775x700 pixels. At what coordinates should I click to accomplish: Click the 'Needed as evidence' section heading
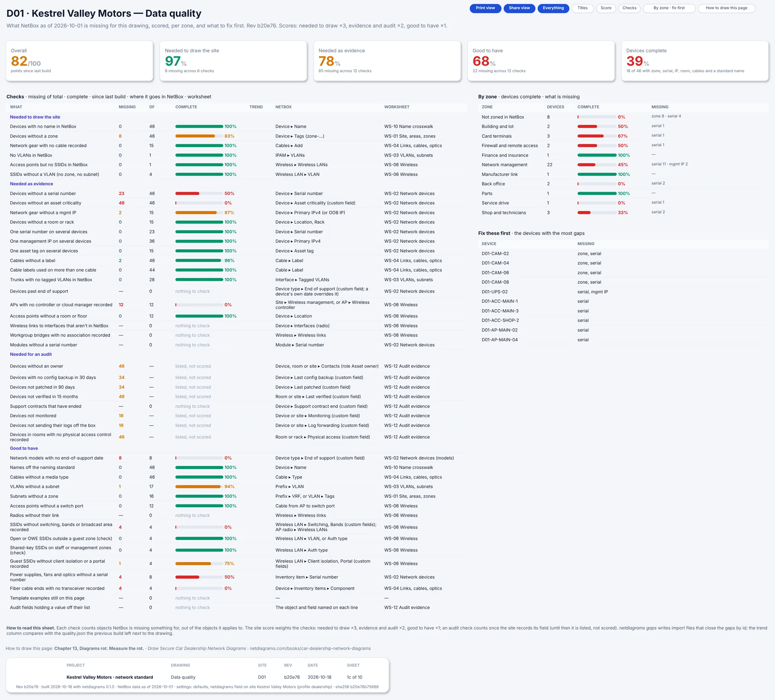pyautogui.click(x=32, y=184)
